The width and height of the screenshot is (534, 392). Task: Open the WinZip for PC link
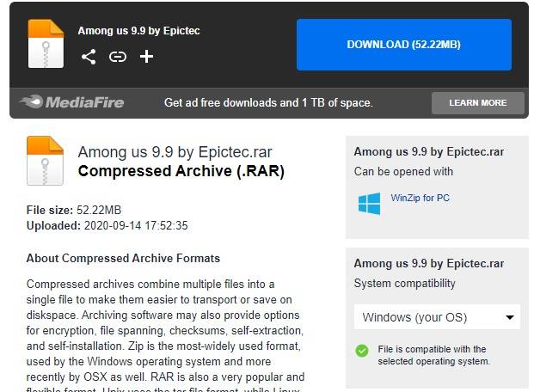420,198
